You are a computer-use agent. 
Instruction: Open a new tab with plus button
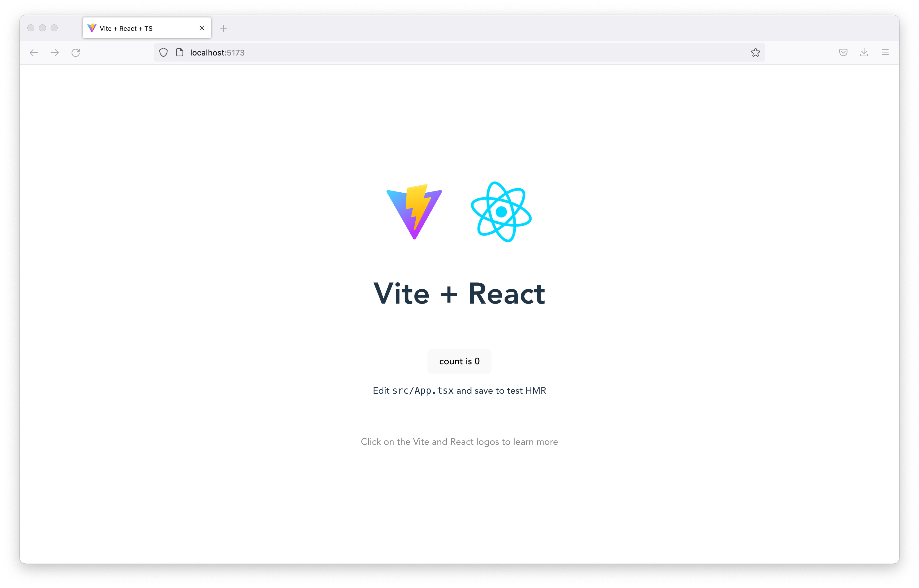pos(224,28)
